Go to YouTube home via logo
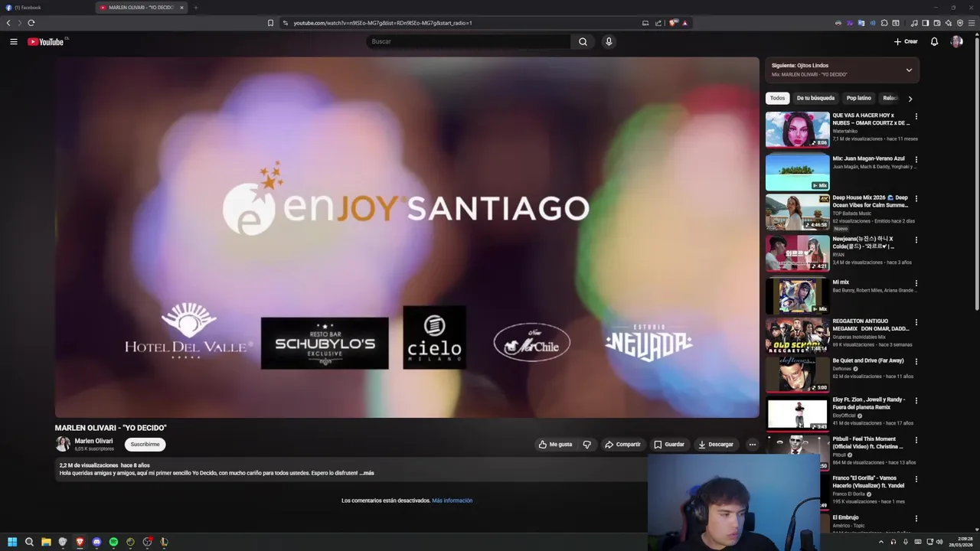Screen dimensions: 980x551 point(46,41)
